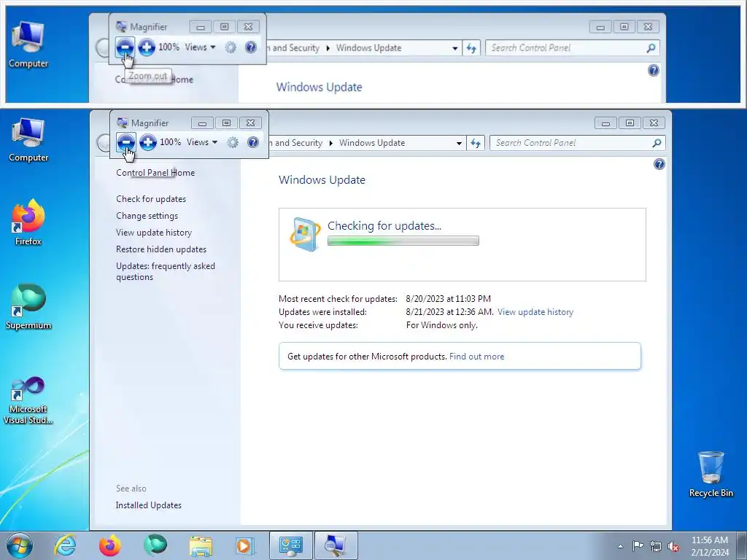Viewport: 747px width, 560px height.
Task: Go to Control Panel Home link
Action: coord(155,172)
